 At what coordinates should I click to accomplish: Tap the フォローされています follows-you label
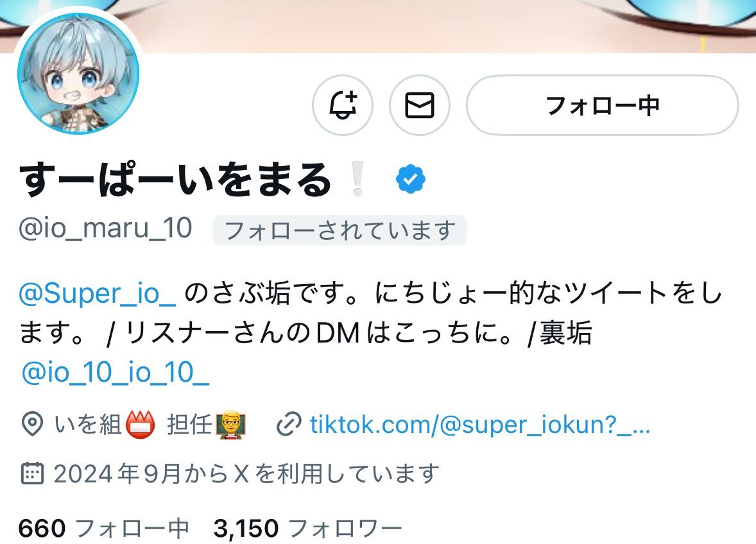340,230
